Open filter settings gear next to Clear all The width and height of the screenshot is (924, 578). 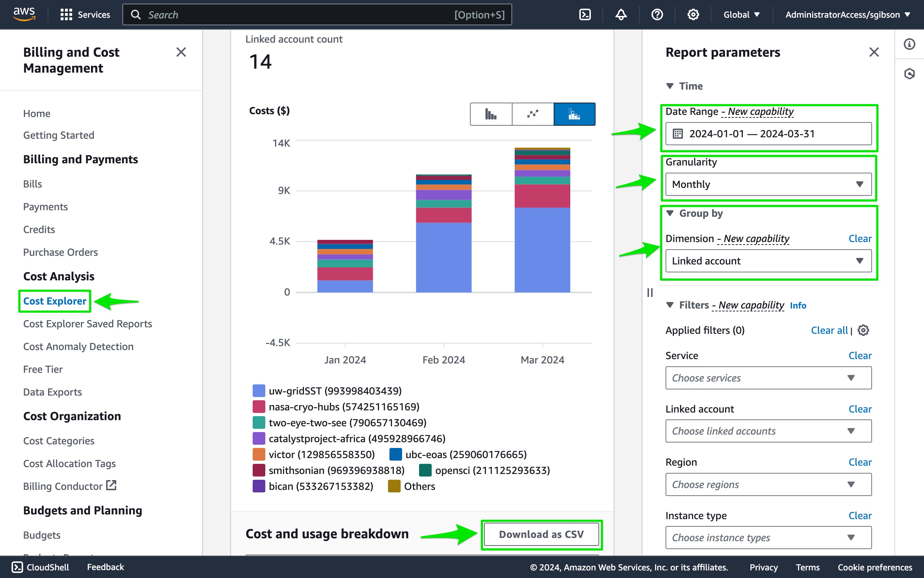coord(863,330)
